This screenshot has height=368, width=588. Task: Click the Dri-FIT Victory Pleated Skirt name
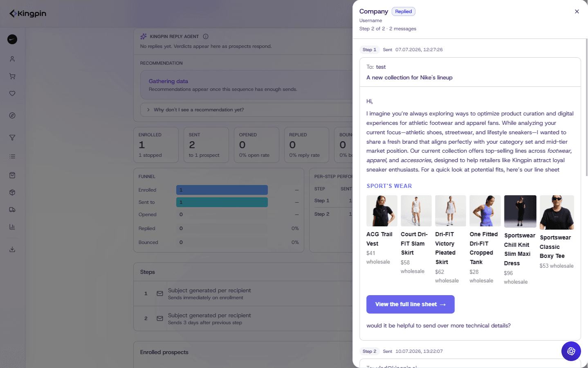pyautogui.click(x=445, y=248)
